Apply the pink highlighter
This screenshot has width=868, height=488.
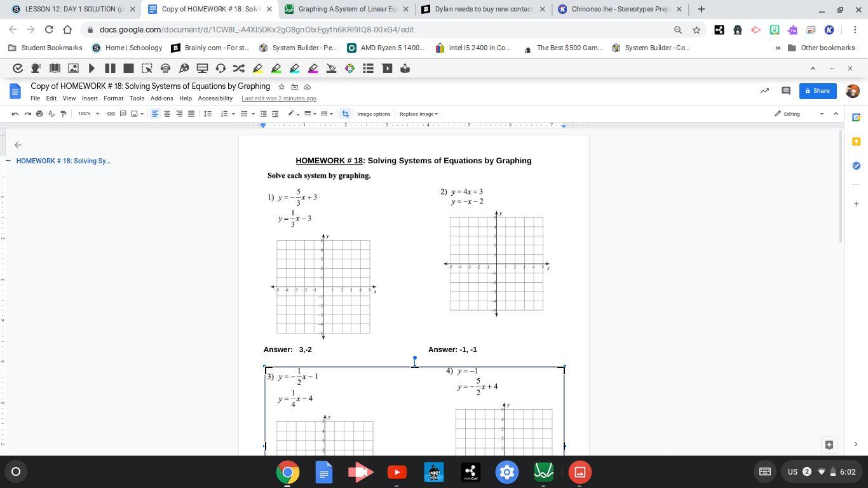pyautogui.click(x=313, y=69)
